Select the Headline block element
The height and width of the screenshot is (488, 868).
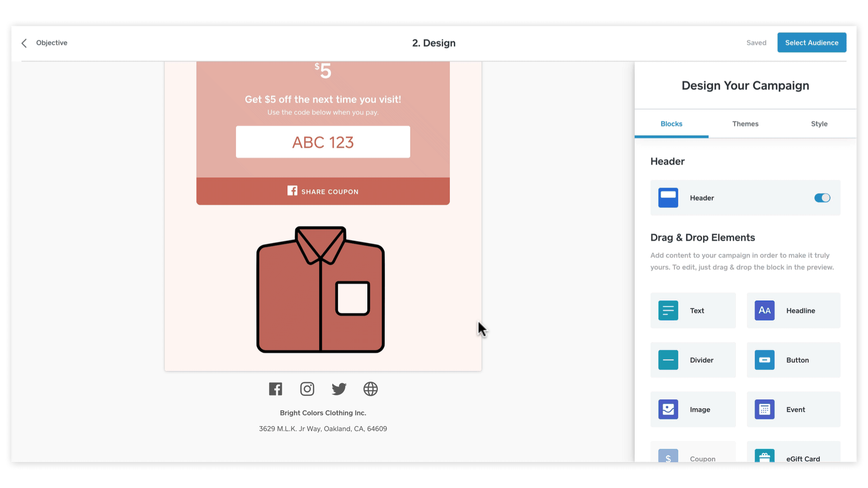(x=793, y=310)
